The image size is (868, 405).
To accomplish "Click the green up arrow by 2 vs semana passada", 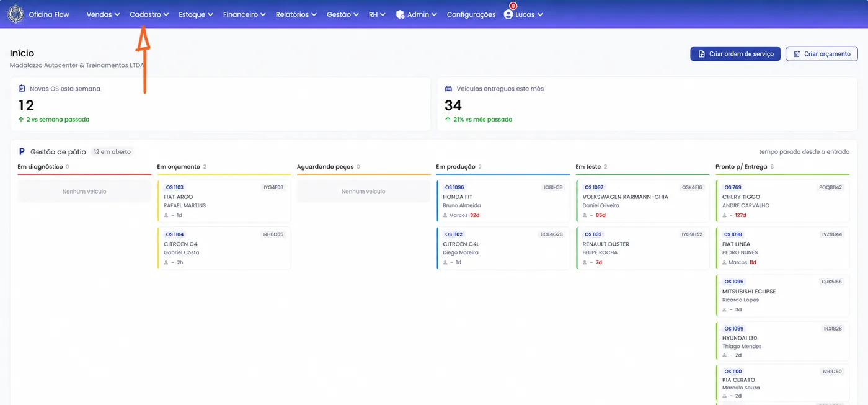I will pyautogui.click(x=21, y=119).
